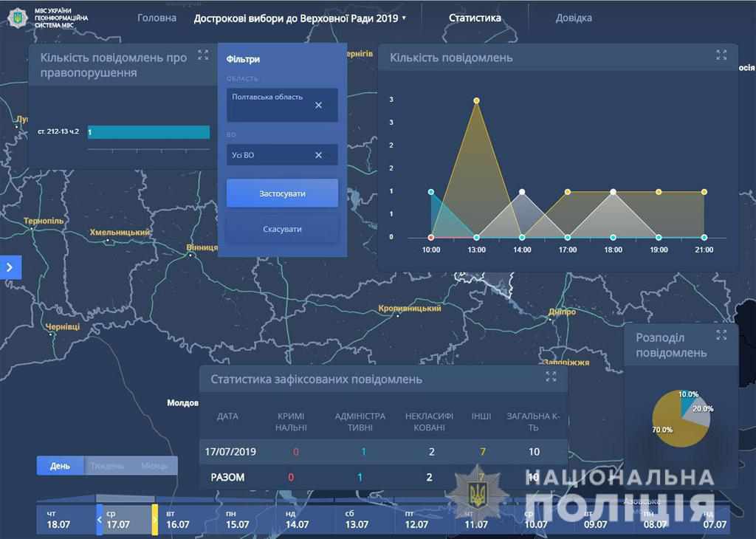Expand the message distribution pie panel
Image resolution: width=756 pixels, height=539 pixels.
[x=721, y=335]
